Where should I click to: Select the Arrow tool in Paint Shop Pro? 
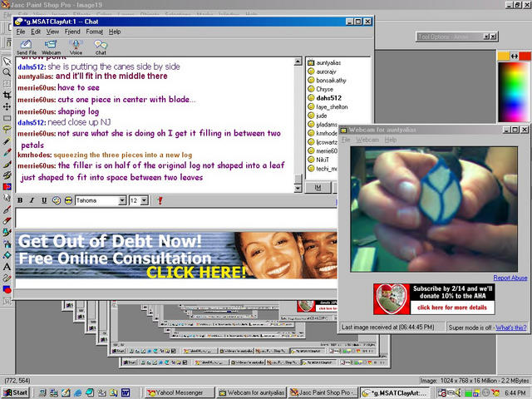[7, 61]
